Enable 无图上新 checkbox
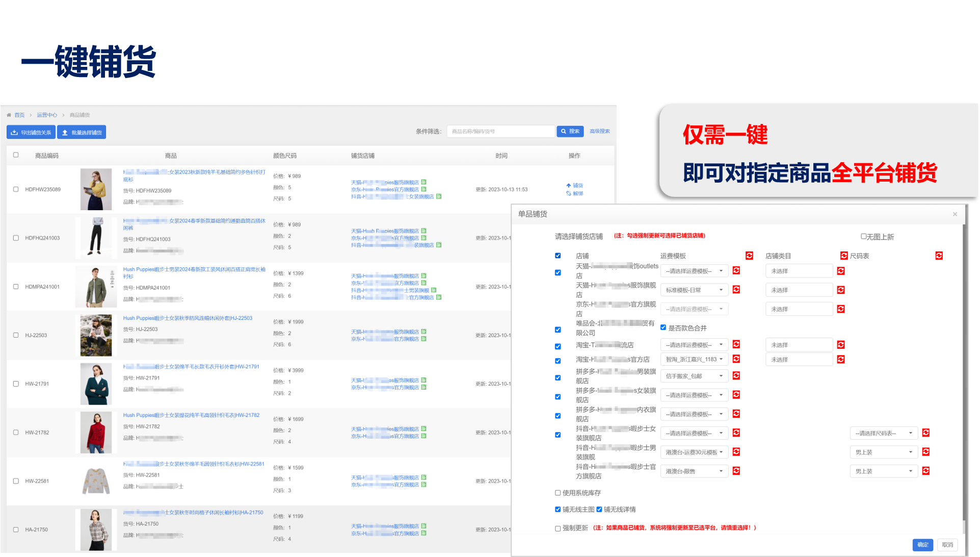 point(863,237)
